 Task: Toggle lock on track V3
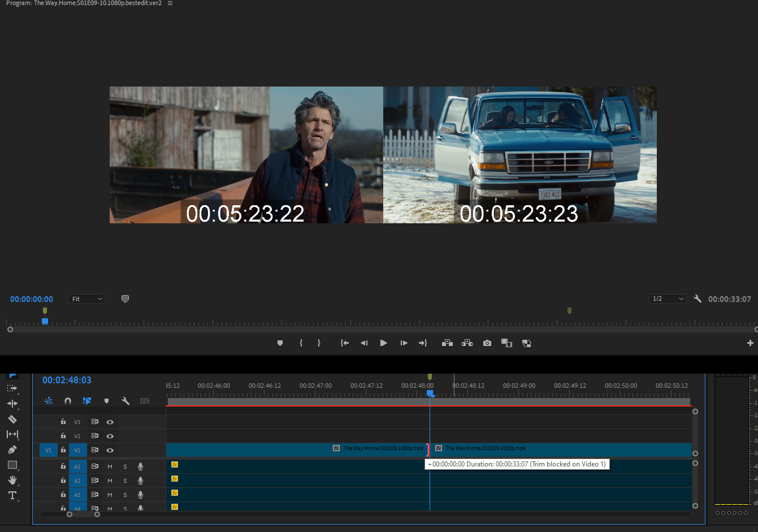point(63,422)
